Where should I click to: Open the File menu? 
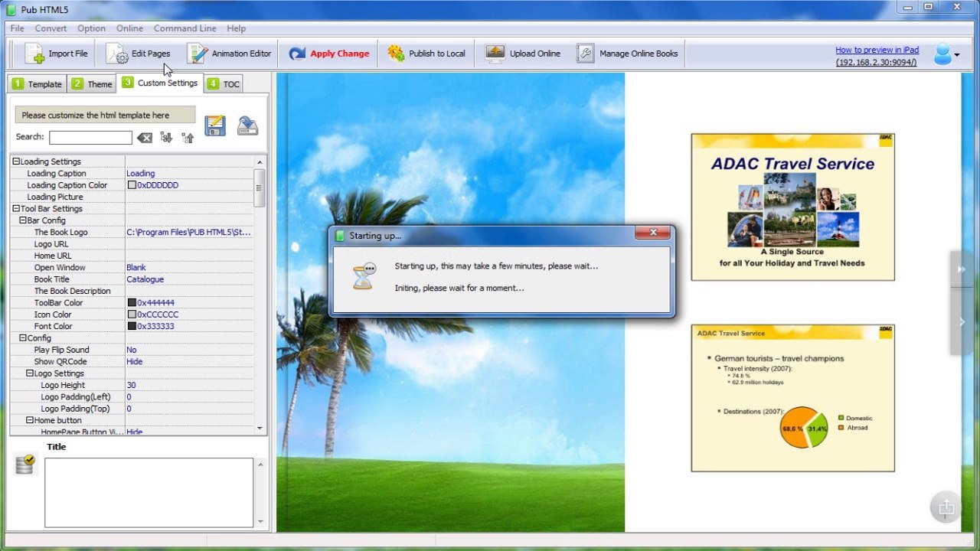tap(17, 28)
